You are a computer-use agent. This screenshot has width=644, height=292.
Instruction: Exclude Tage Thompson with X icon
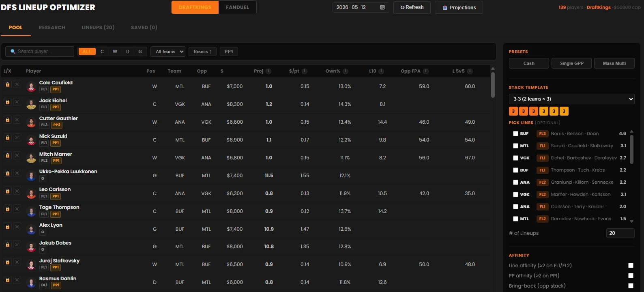click(17, 209)
